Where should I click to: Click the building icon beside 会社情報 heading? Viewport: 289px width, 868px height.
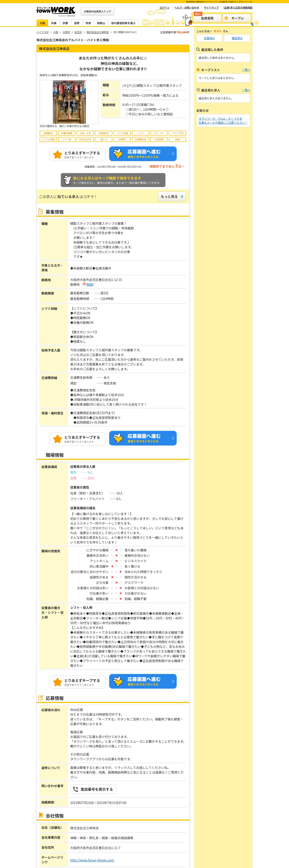[41, 815]
